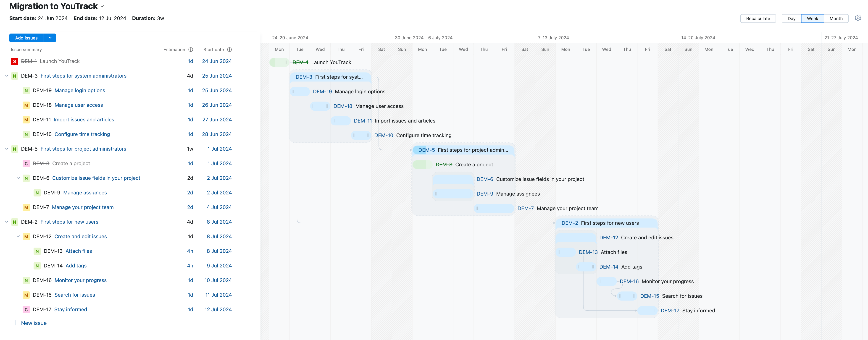This screenshot has height=340, width=868.
Task: Open the settings gear icon
Action: pyautogui.click(x=858, y=18)
